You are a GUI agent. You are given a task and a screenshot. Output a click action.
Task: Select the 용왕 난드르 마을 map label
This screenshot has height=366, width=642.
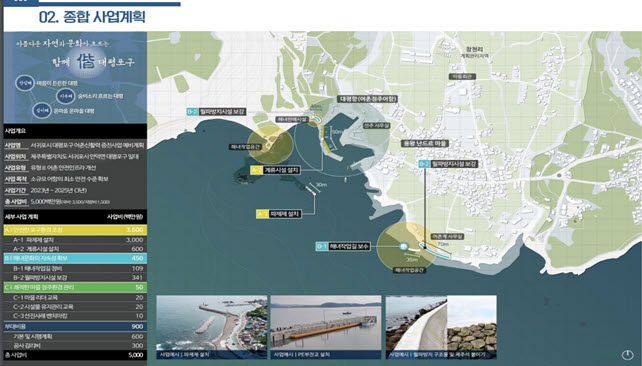click(425, 143)
